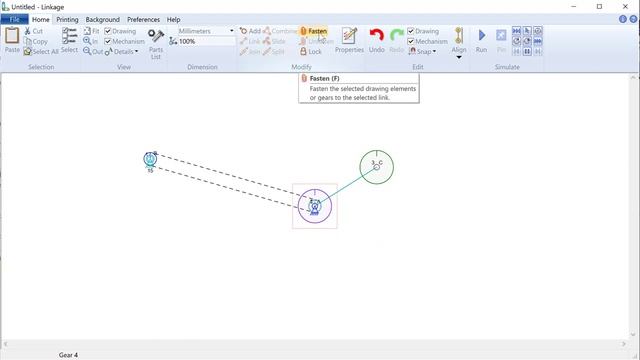This screenshot has height=360, width=640.
Task: Click the 100% scale input field
Action: pos(207,41)
